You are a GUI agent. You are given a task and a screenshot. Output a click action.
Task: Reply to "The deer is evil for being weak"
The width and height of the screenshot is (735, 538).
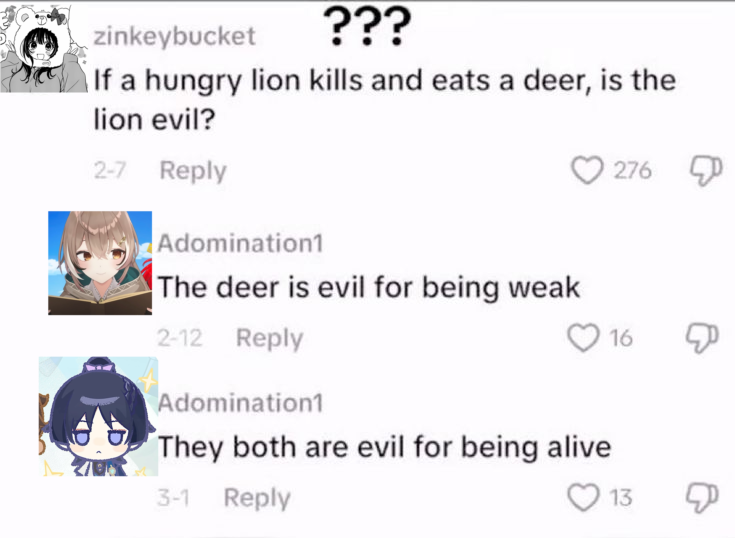click(x=270, y=338)
